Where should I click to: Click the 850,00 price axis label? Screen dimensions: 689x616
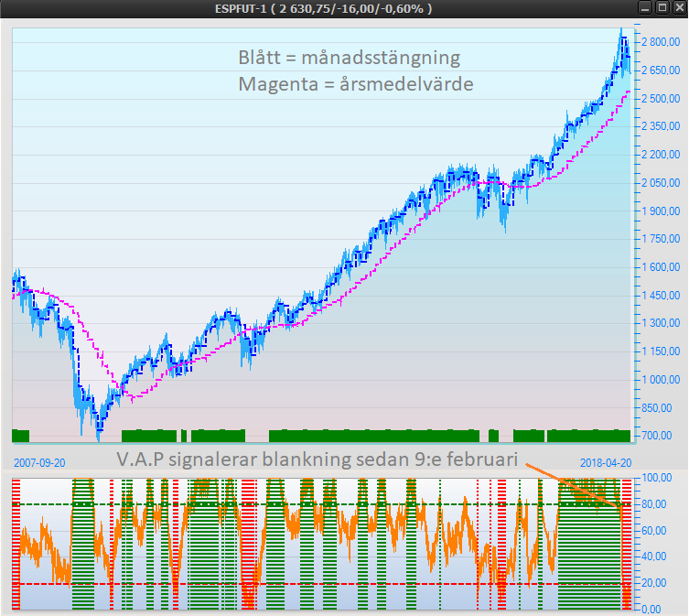(x=656, y=408)
